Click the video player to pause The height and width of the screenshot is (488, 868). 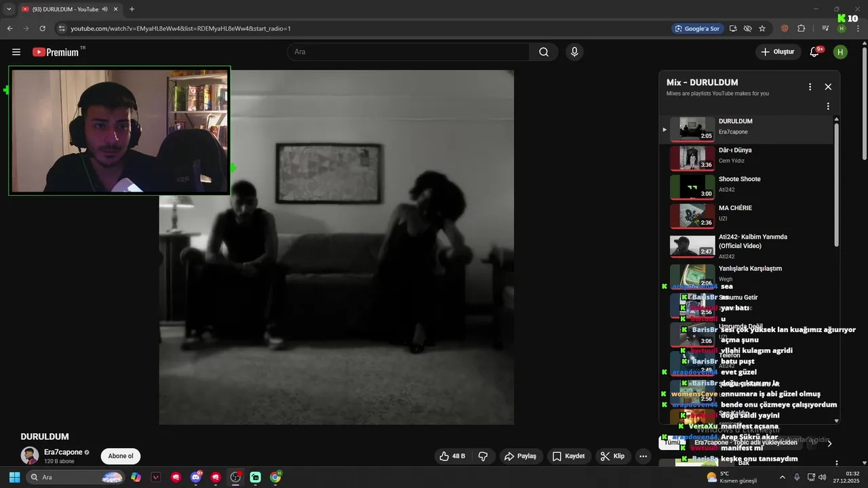[336, 247]
